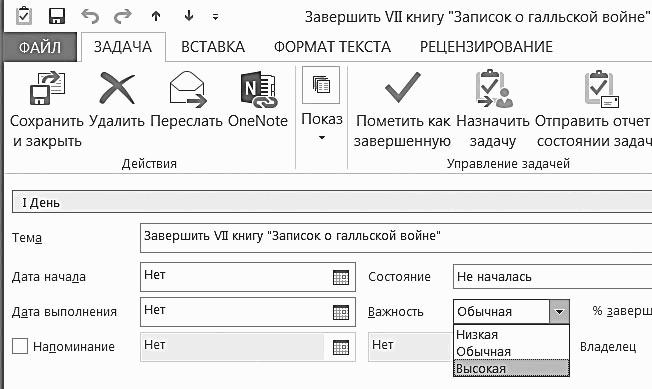Redo the last action
Screen dimensions: 652x389
(122, 16)
